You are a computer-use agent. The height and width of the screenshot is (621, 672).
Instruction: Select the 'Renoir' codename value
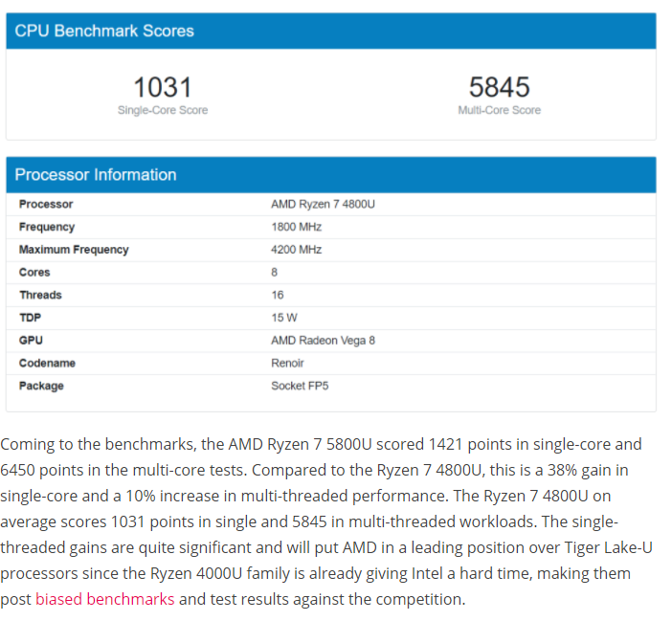[x=287, y=364]
